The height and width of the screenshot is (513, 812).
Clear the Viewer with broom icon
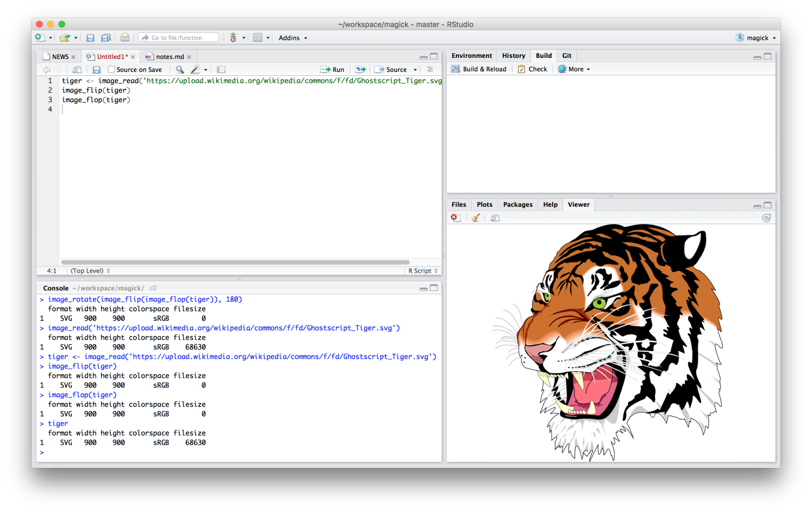click(x=475, y=218)
